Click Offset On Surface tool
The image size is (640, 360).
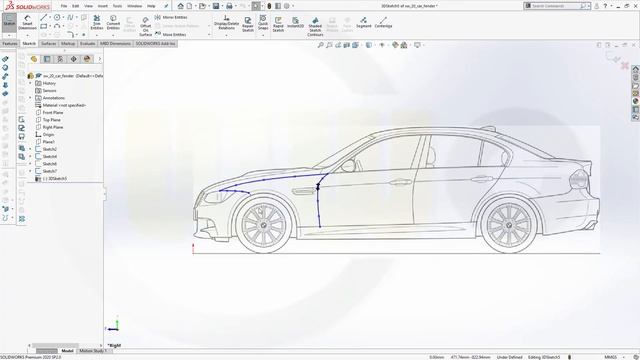[x=145, y=27]
